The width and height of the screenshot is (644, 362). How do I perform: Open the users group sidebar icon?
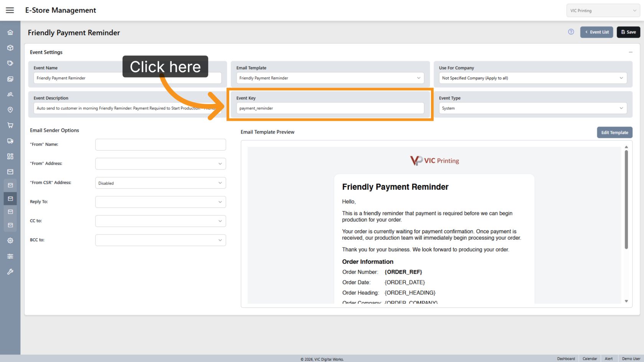(10, 94)
